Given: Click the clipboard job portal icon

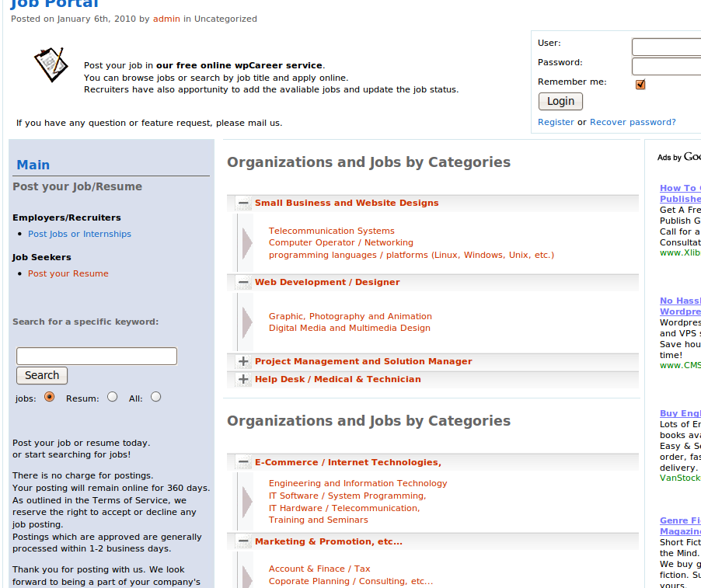Looking at the screenshot, I should point(51,65).
